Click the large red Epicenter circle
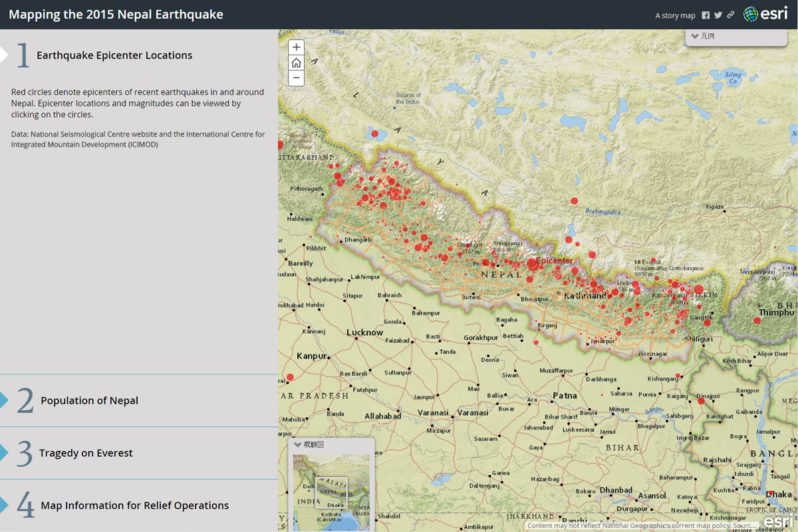This screenshot has height=532, width=798. click(x=532, y=264)
